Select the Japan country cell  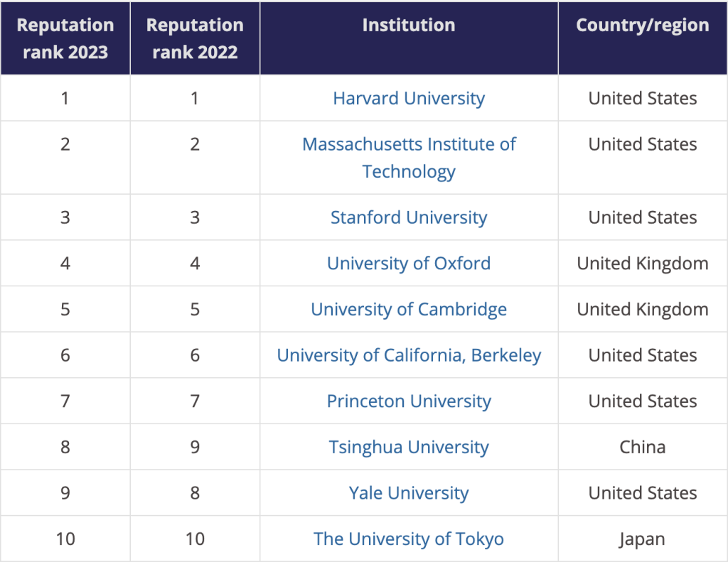pos(643,539)
